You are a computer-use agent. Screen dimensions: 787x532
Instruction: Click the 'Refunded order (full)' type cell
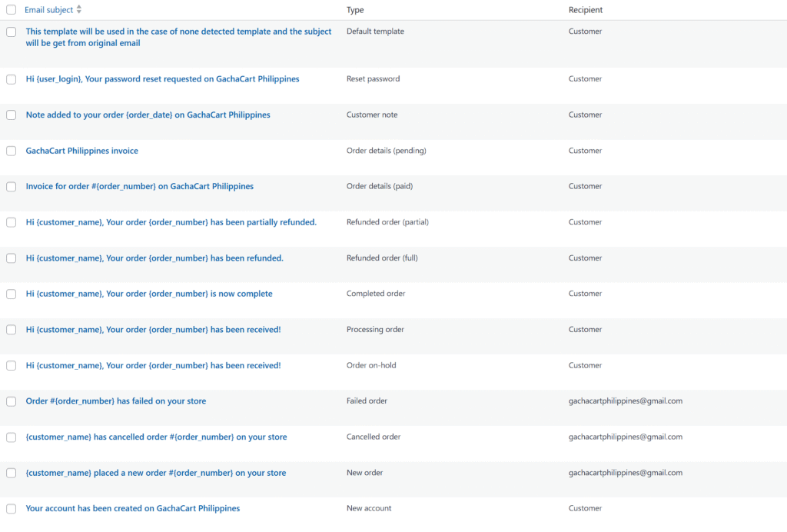tap(382, 258)
